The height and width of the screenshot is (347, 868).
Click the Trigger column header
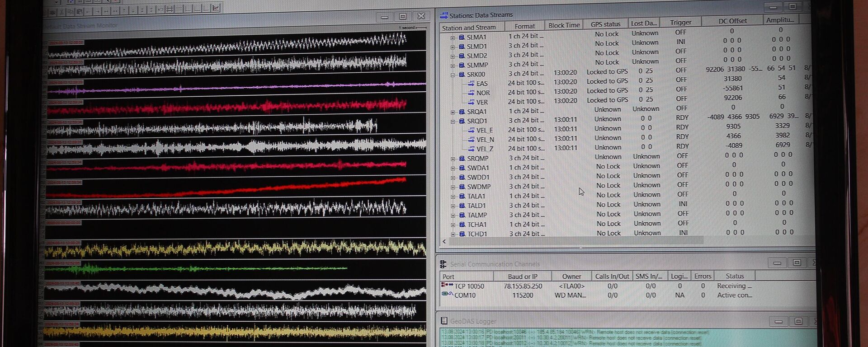[x=680, y=22]
